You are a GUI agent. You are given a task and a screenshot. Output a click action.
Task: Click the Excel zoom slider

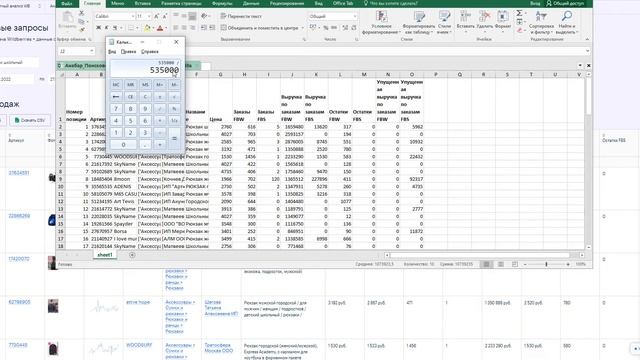pos(546,264)
